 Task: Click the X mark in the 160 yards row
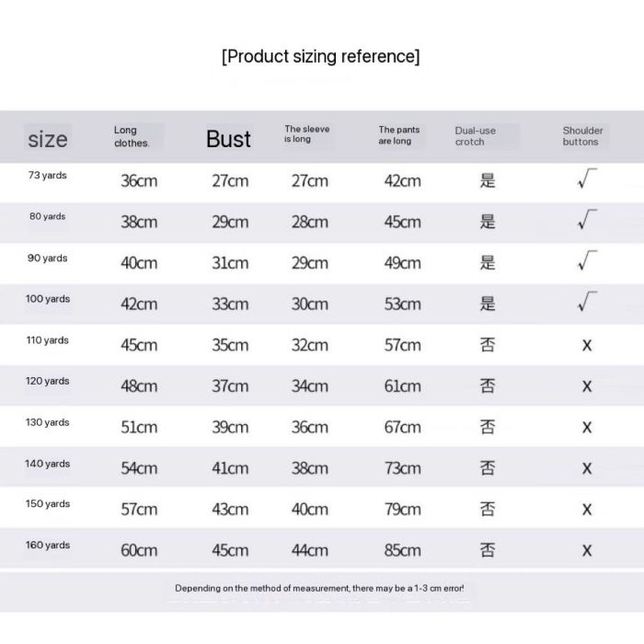click(587, 550)
